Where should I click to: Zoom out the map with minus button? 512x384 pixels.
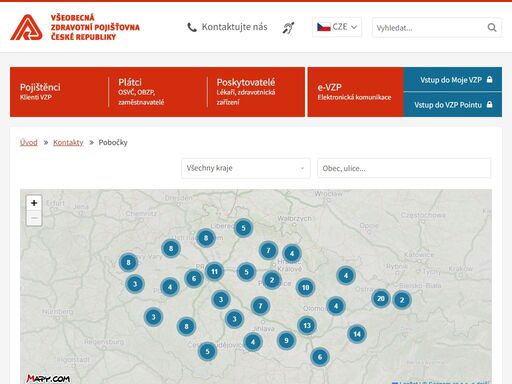(34, 218)
